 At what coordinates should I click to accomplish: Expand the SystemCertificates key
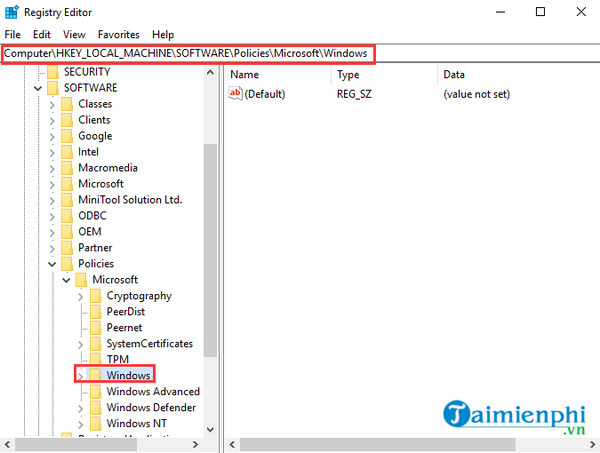click(80, 345)
